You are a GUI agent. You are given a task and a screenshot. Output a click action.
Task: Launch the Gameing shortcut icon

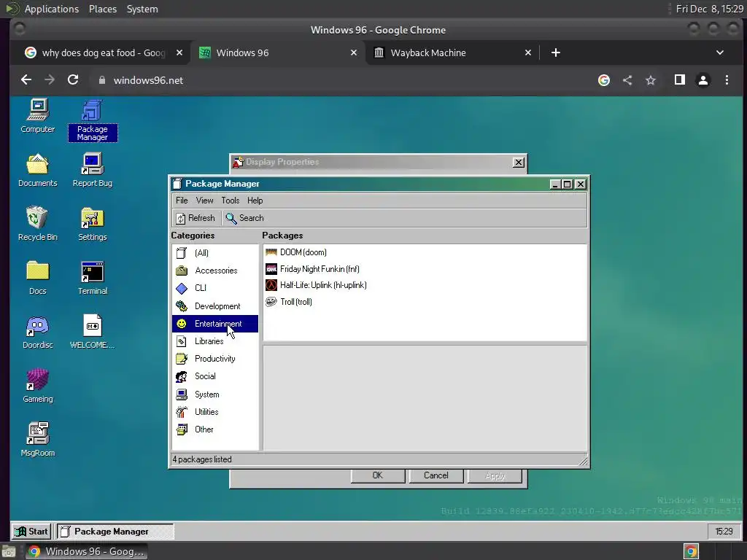(x=38, y=386)
